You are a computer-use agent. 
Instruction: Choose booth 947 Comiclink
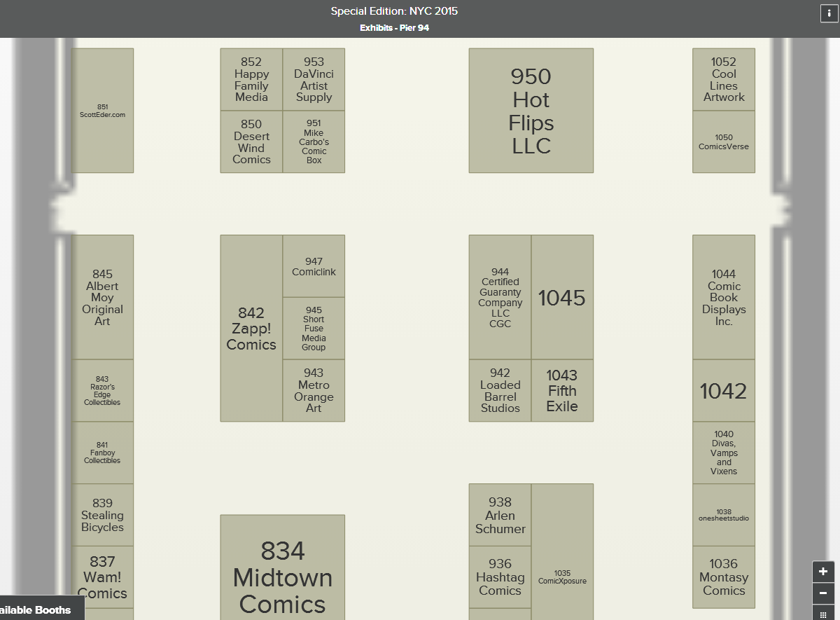click(314, 266)
